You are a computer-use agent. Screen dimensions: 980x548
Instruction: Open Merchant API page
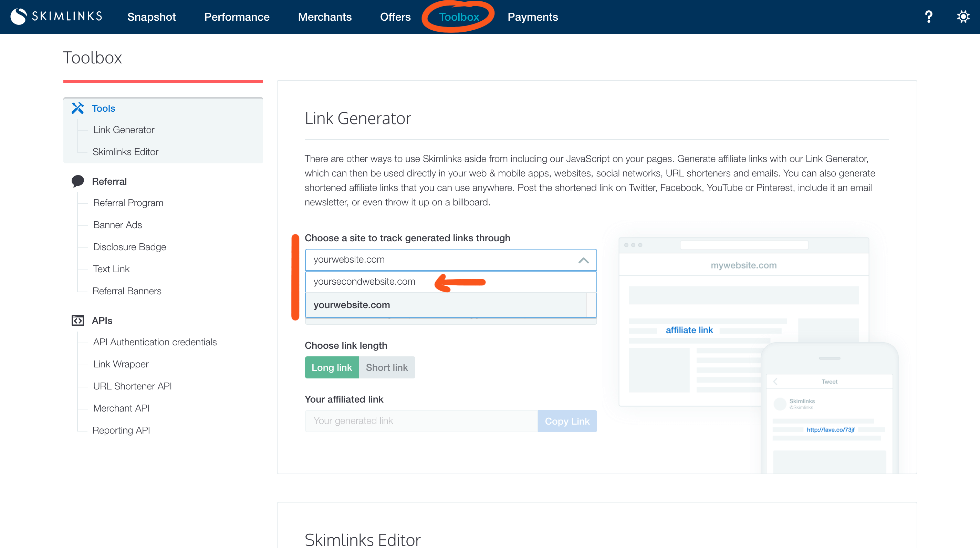121,409
